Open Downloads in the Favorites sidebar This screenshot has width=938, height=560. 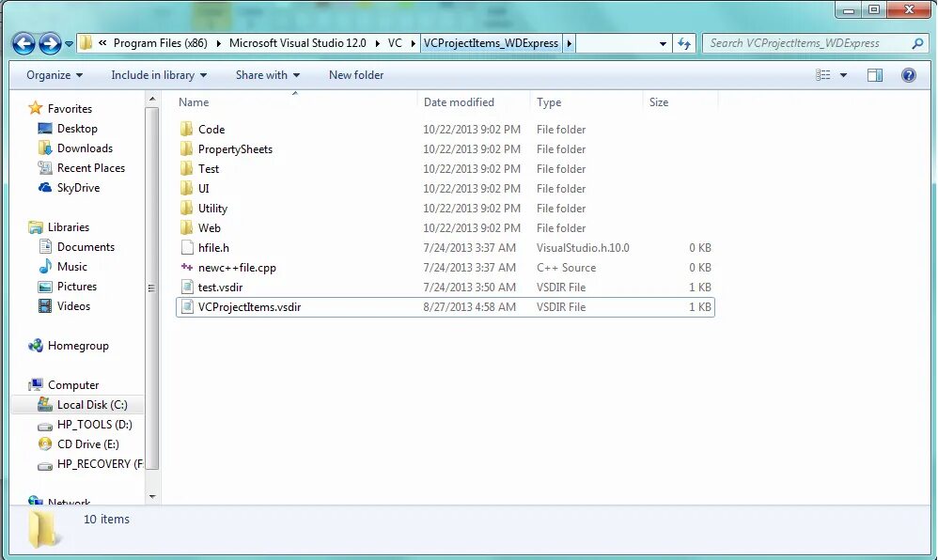(x=85, y=148)
